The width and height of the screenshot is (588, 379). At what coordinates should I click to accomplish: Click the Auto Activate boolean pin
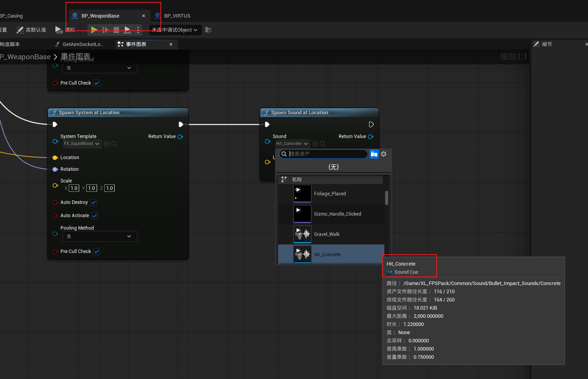click(x=55, y=216)
